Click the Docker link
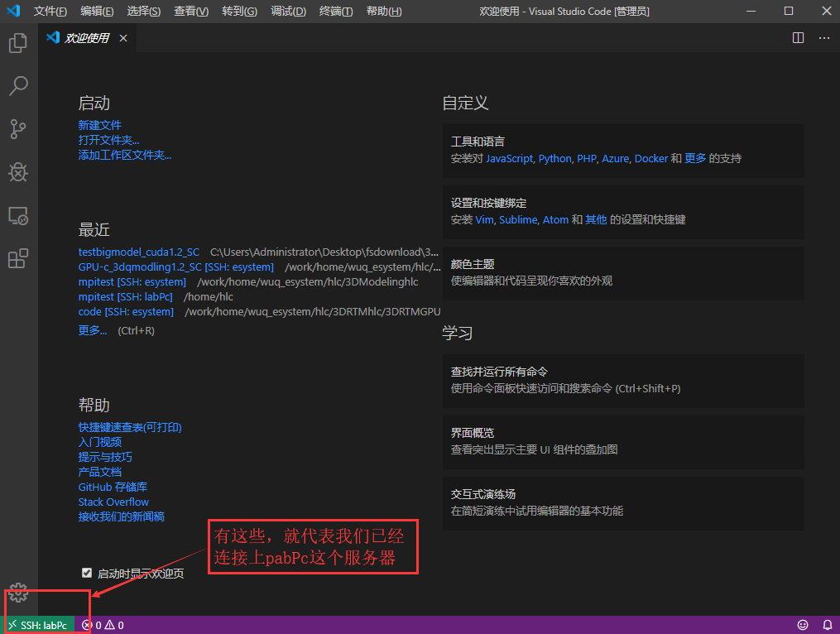The height and width of the screenshot is (634, 840). point(650,159)
